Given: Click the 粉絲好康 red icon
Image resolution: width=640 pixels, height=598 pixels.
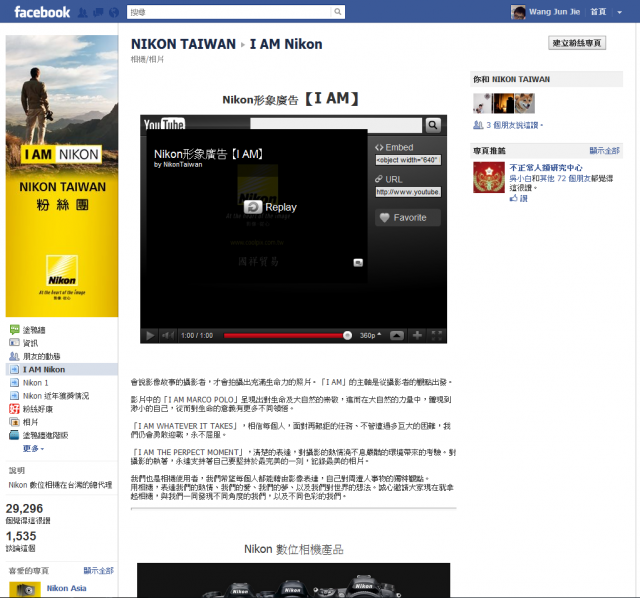Looking at the screenshot, I should 14,409.
